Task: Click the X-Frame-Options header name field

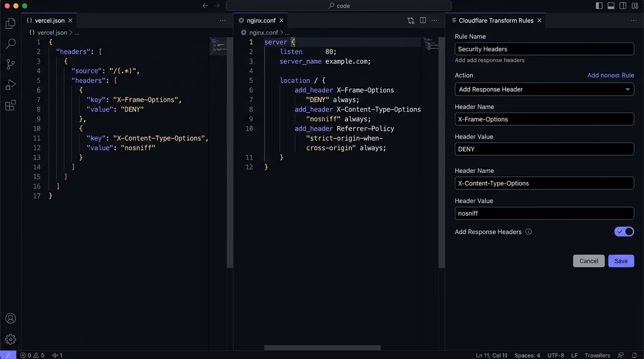Action: pyautogui.click(x=544, y=119)
